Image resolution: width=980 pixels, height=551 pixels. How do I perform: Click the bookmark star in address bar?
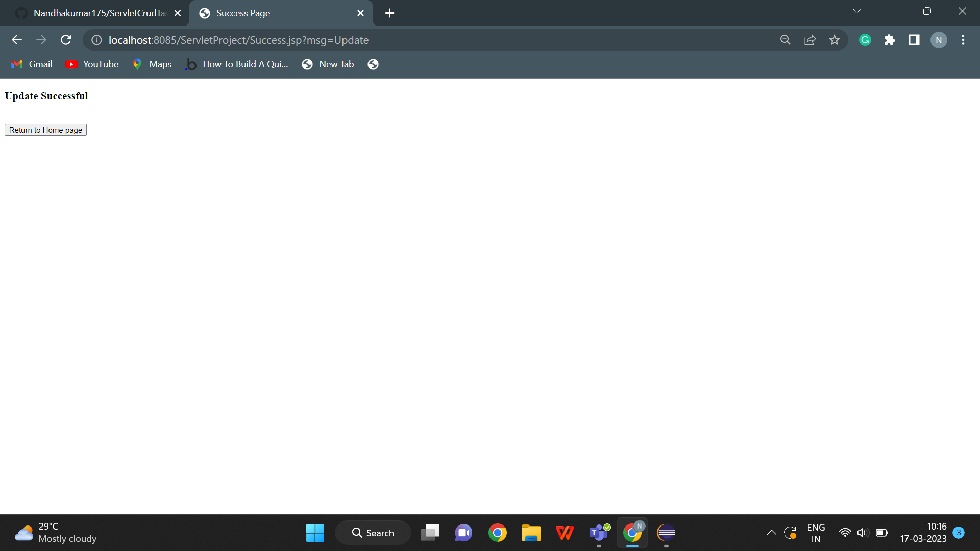point(835,40)
